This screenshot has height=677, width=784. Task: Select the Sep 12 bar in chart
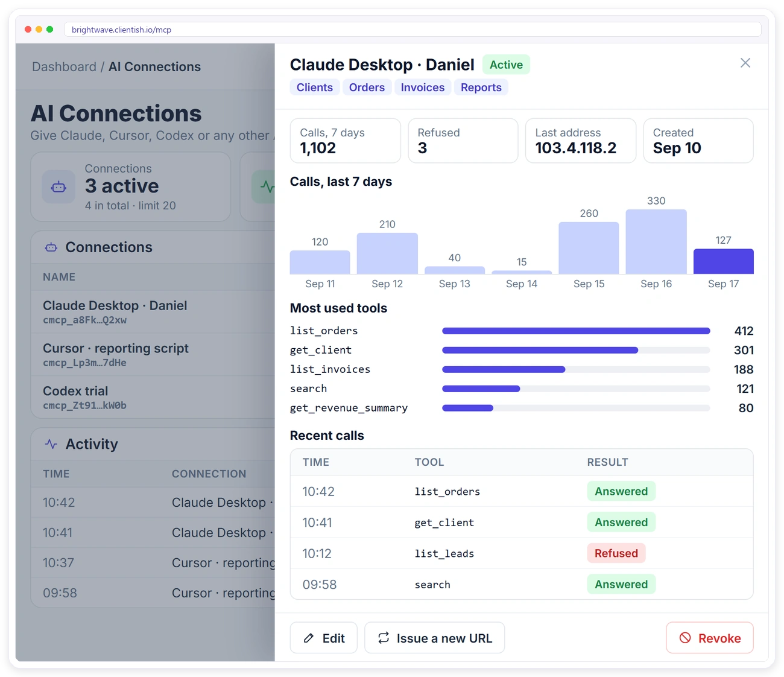pyautogui.click(x=387, y=253)
